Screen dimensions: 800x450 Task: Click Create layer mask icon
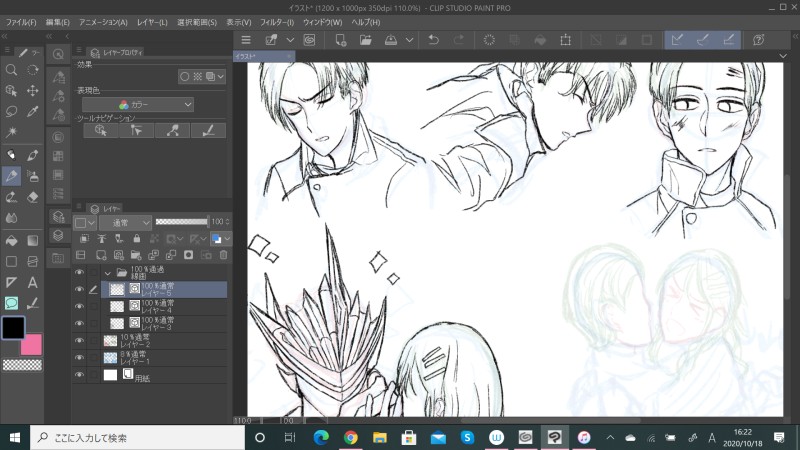pyautogui.click(x=188, y=255)
